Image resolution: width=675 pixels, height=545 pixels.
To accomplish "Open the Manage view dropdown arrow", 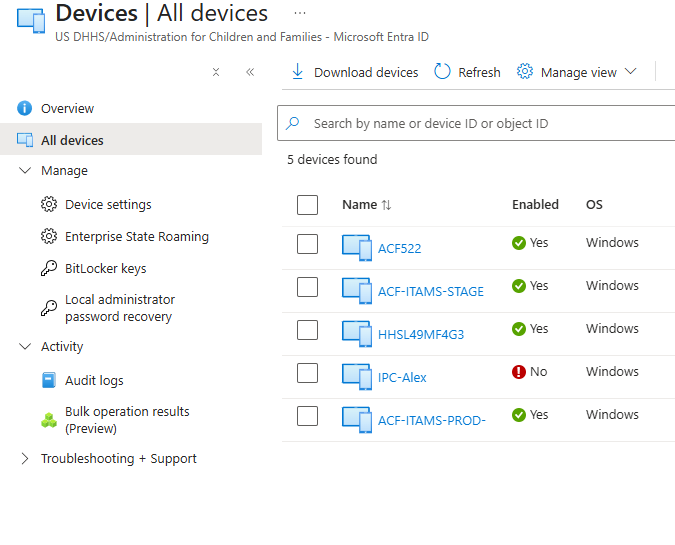I will pyautogui.click(x=631, y=72).
